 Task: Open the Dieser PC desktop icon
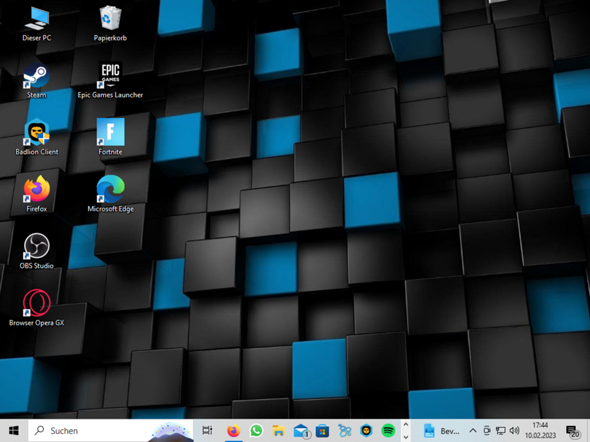[x=36, y=24]
